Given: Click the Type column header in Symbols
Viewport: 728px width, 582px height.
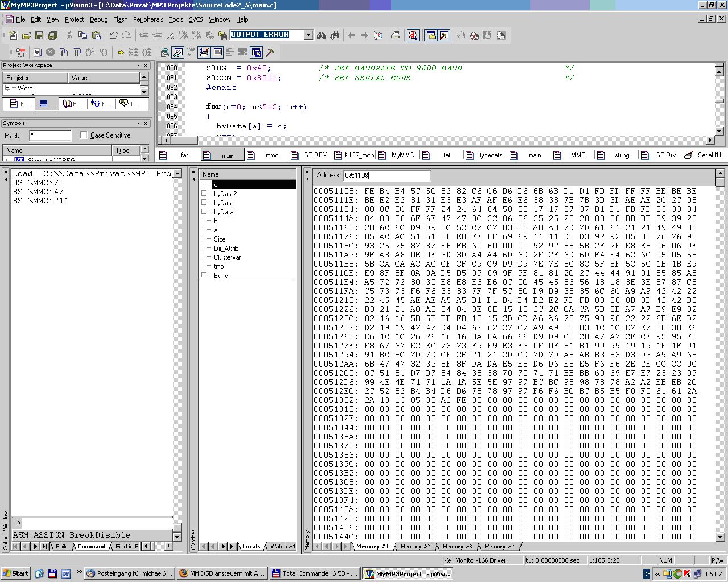Looking at the screenshot, I should tap(126, 151).
